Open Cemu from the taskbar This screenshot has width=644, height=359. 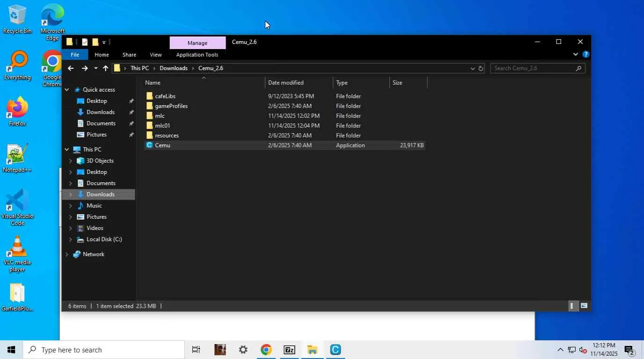[x=335, y=350]
